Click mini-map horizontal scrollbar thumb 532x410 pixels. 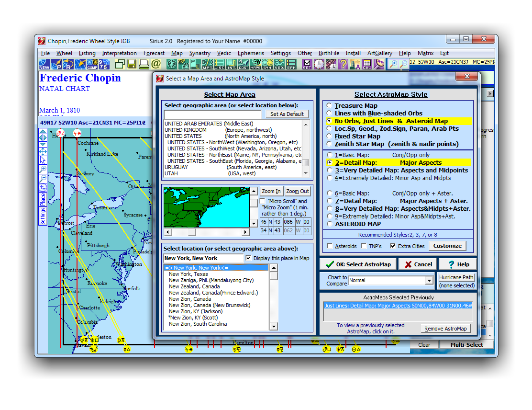192,232
